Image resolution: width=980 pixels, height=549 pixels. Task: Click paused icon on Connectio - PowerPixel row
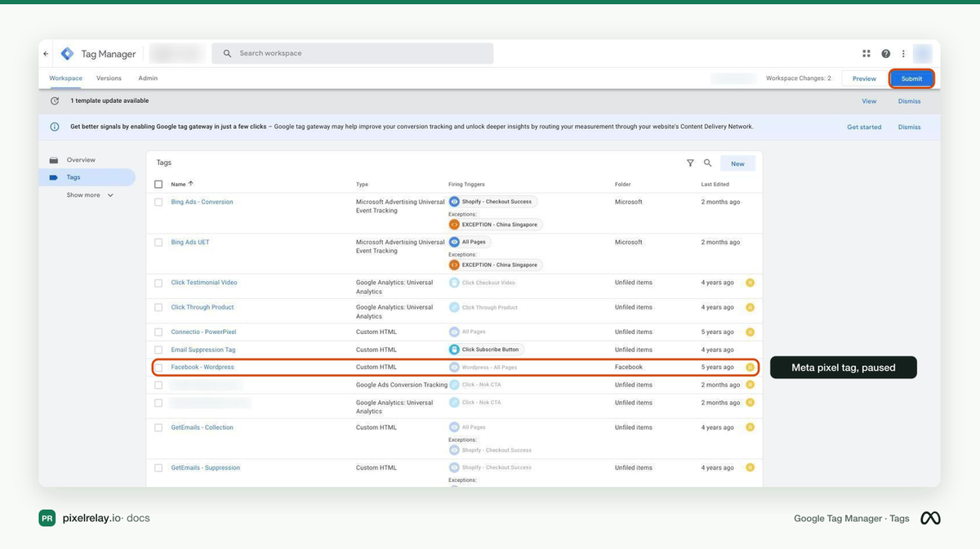(750, 332)
